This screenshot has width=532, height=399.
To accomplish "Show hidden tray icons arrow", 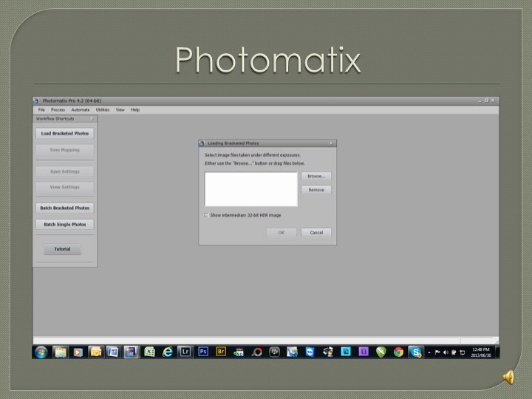I will 429,352.
